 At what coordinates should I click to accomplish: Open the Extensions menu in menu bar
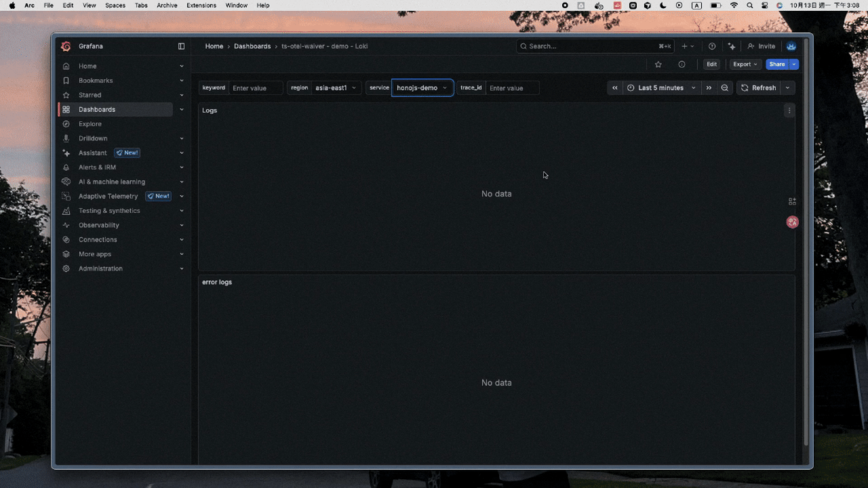(201, 5)
